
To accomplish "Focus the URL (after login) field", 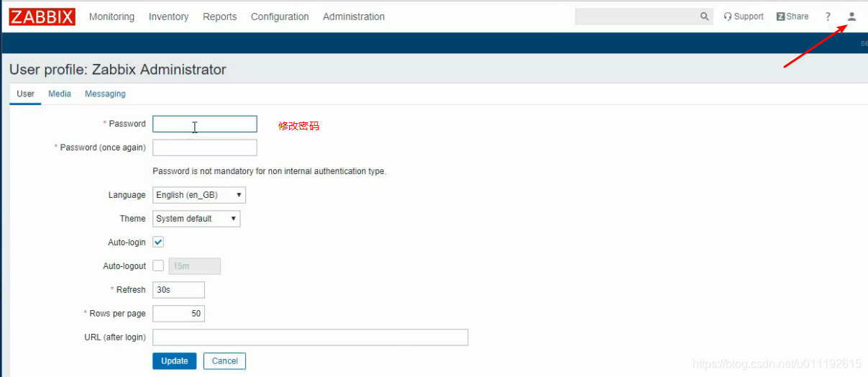I will (x=311, y=337).
